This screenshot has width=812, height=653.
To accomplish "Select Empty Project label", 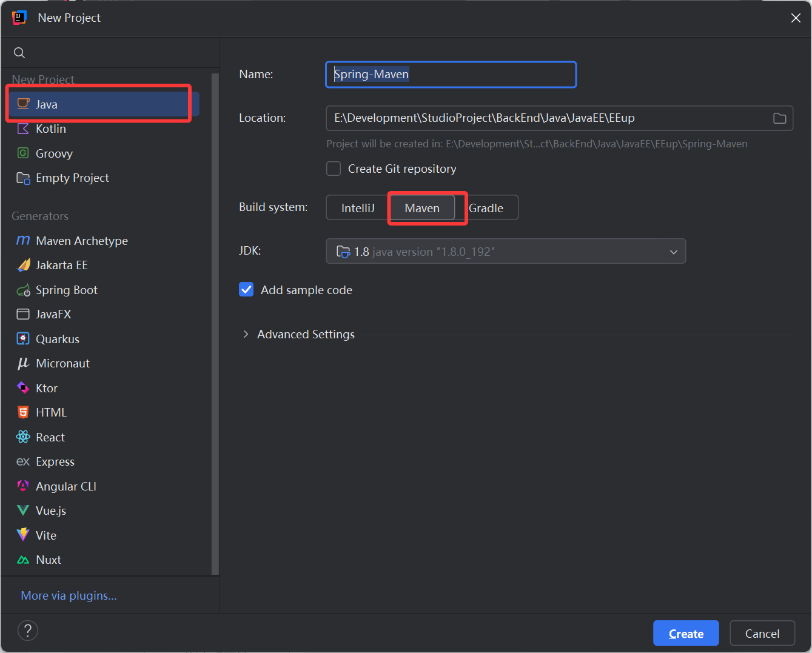I will pos(72,178).
